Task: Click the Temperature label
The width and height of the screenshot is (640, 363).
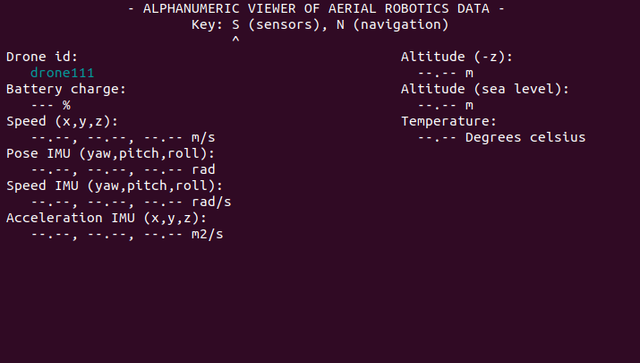Action: [449, 121]
